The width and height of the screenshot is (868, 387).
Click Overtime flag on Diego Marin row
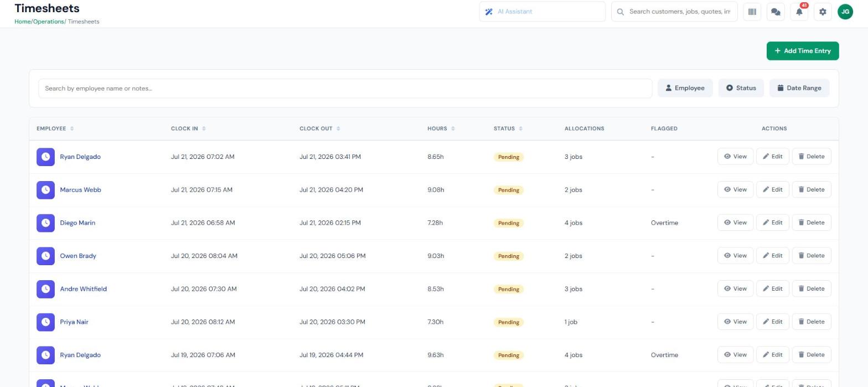(664, 223)
